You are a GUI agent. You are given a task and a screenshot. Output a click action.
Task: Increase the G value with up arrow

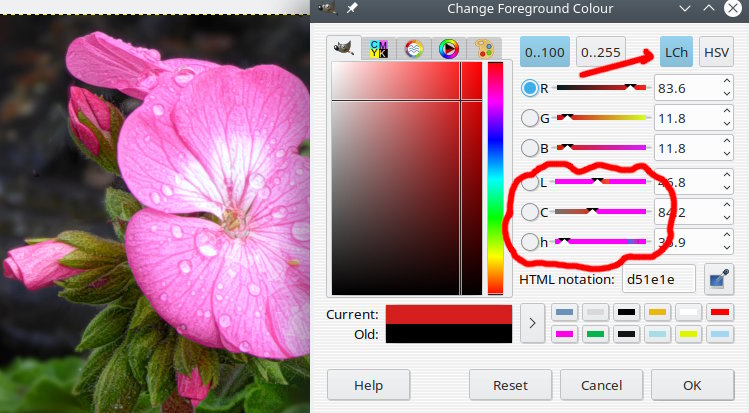[727, 111]
